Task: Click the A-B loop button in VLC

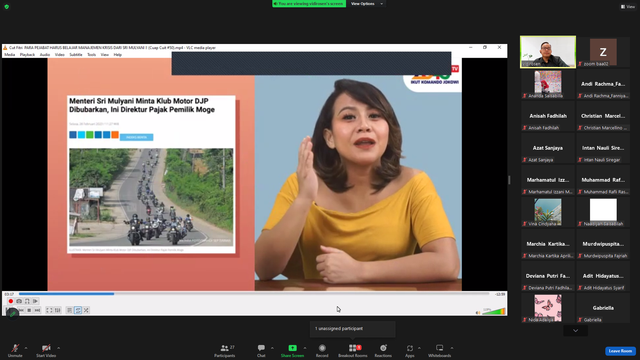Action: tap(27, 301)
